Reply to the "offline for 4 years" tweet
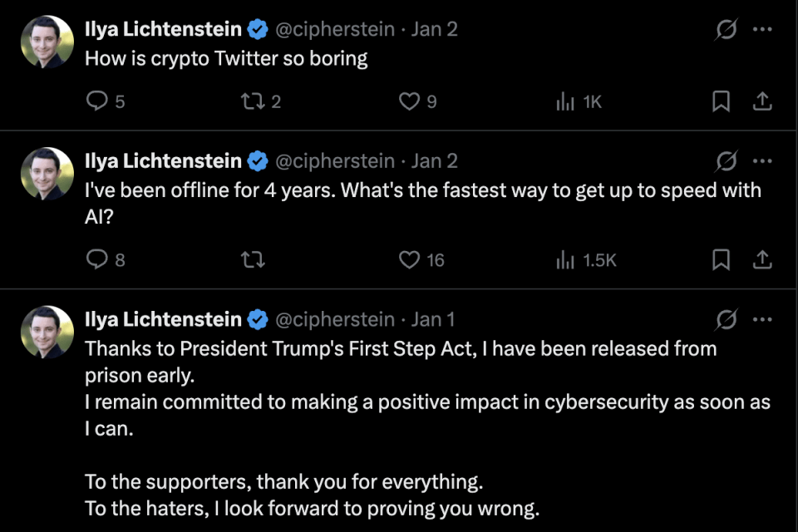 [98, 260]
